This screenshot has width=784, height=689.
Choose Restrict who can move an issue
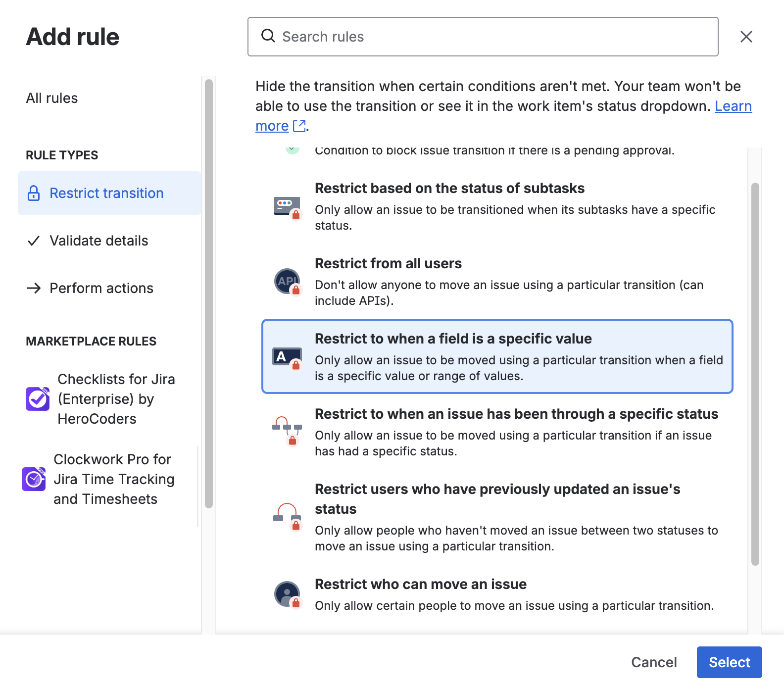click(x=421, y=584)
